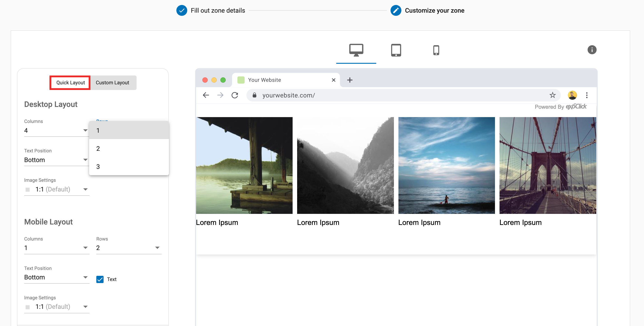This screenshot has height=326, width=644.
Task: Open Mobile Rows dropdown
Action: 128,248
